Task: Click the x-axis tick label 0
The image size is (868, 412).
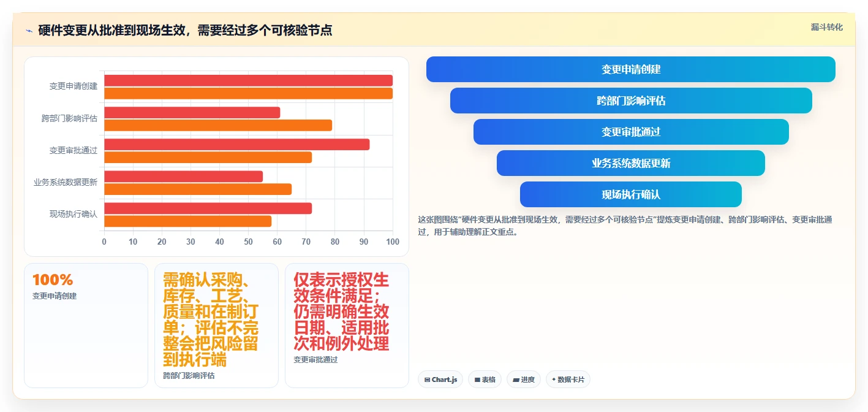Action: pyautogui.click(x=104, y=242)
